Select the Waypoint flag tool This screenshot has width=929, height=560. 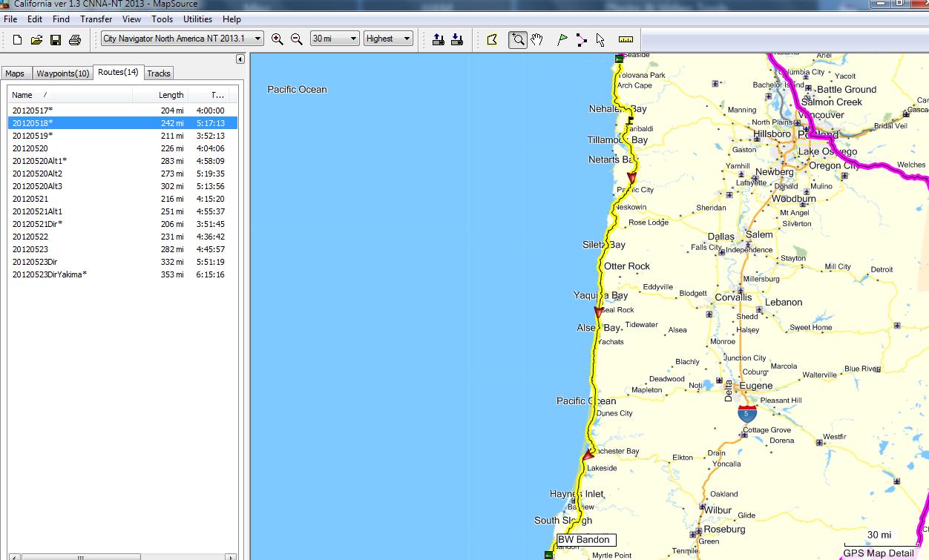[562, 40]
